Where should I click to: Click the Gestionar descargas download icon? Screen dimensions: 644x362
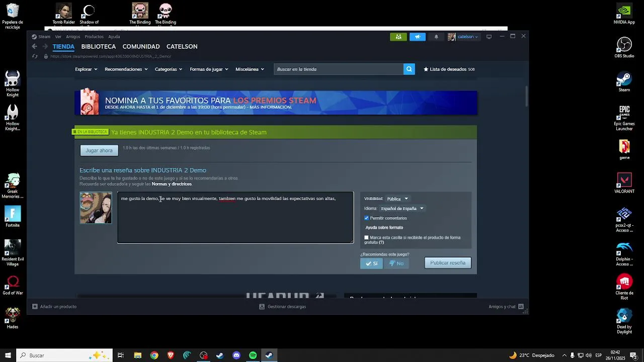[x=262, y=306]
